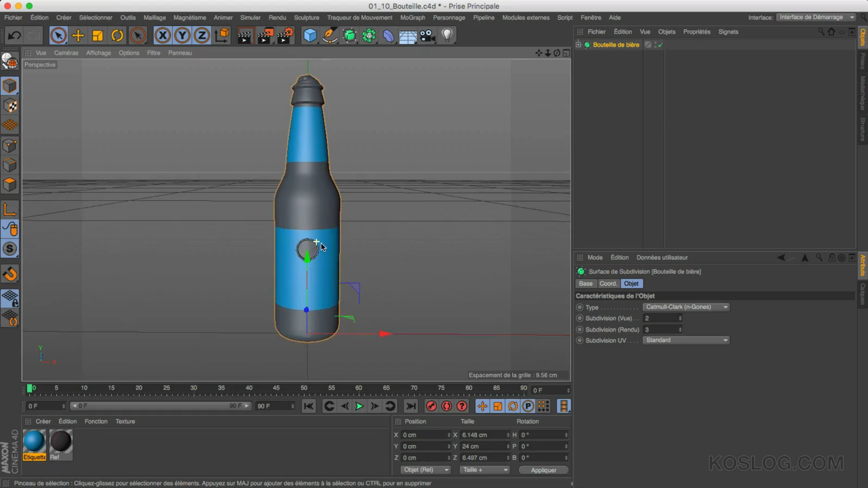Open the MoGraph menu
The image size is (868, 488).
coord(412,18)
